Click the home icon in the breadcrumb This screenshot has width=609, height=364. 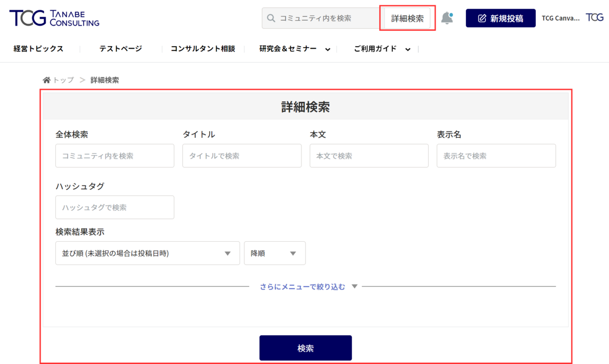46,79
